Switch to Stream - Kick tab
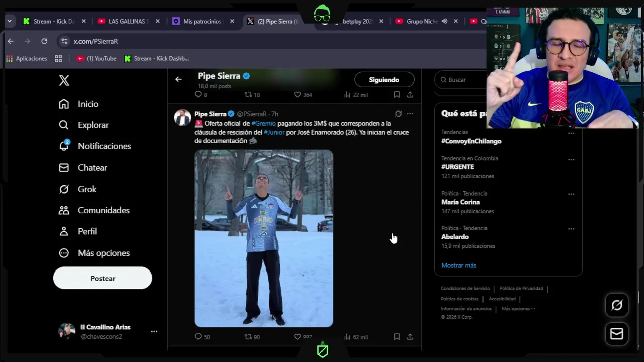This screenshot has width=644, height=362. point(54,21)
